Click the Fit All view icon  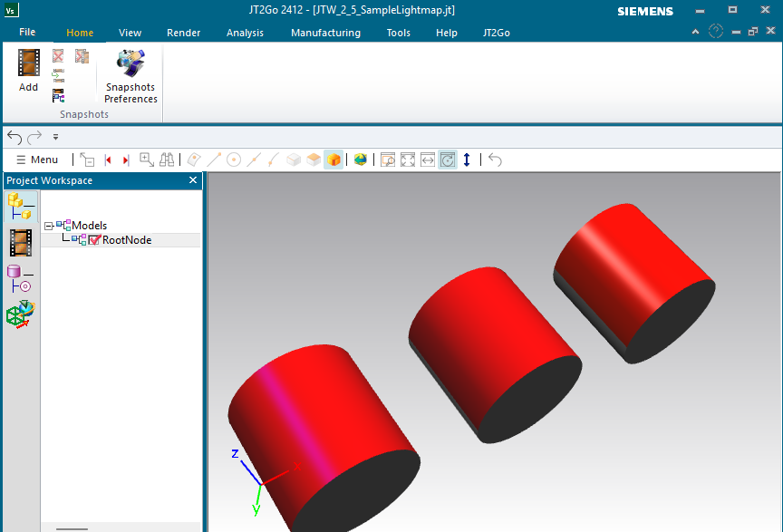click(408, 160)
